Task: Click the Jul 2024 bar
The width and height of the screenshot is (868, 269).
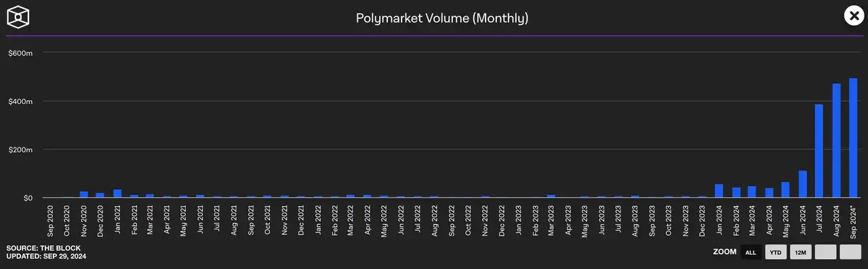Action: (x=819, y=151)
